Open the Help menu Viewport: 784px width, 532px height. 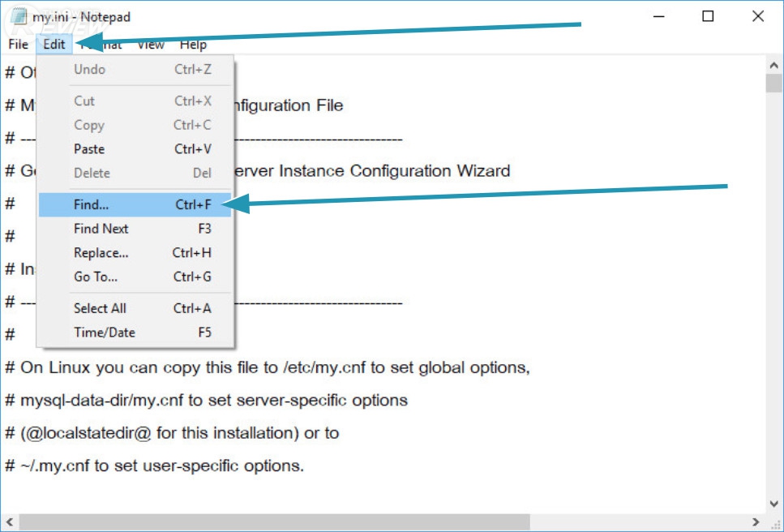[193, 45]
